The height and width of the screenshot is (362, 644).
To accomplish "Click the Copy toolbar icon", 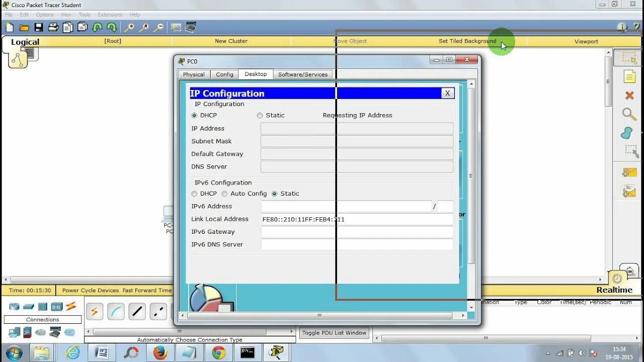I will [68, 28].
